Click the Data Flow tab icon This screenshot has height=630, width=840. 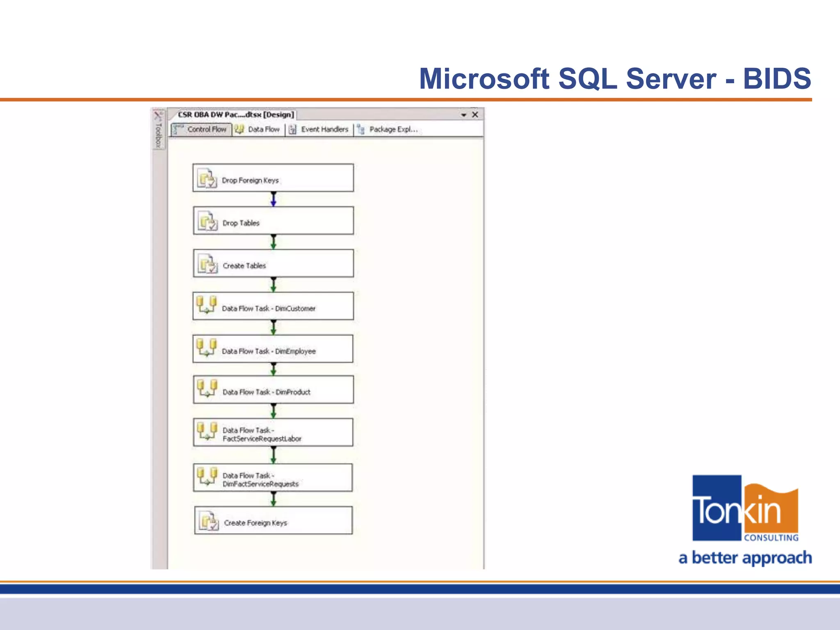pyautogui.click(x=240, y=129)
